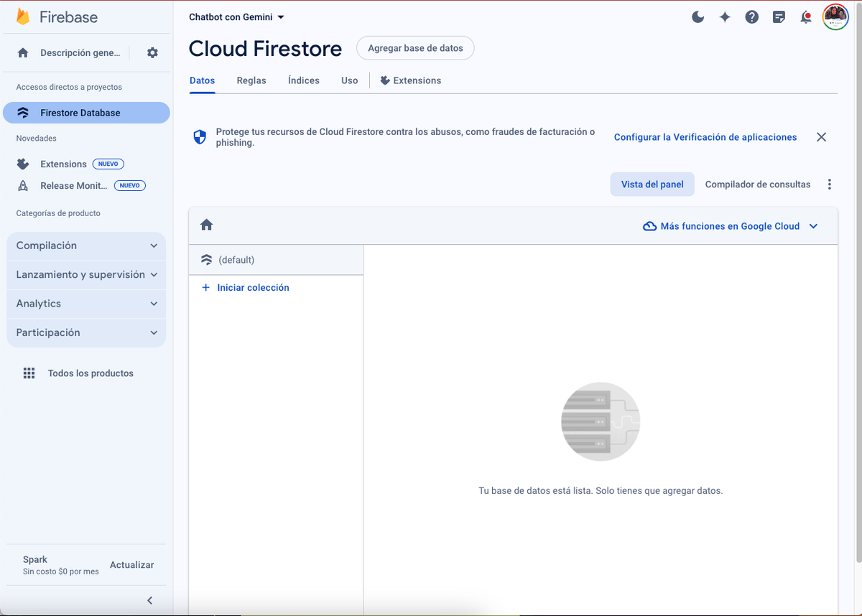The width and height of the screenshot is (862, 616).
Task: Expand the Analytics category
Action: 86,304
